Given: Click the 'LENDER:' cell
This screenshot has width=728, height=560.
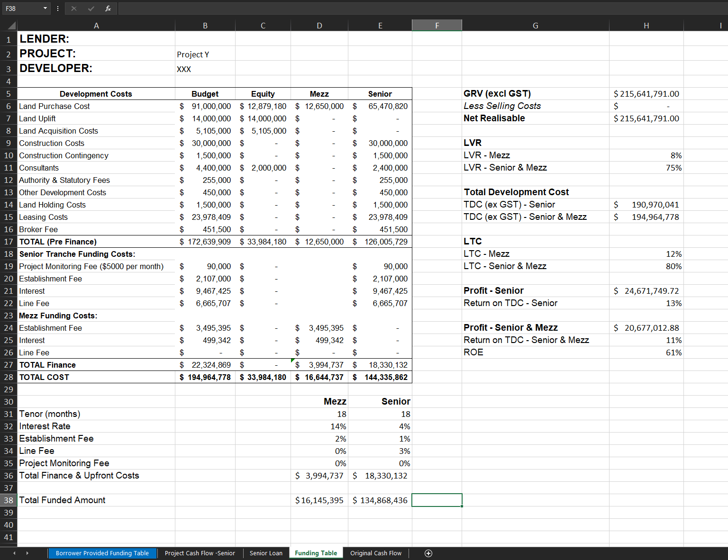Looking at the screenshot, I should click(x=96, y=39).
